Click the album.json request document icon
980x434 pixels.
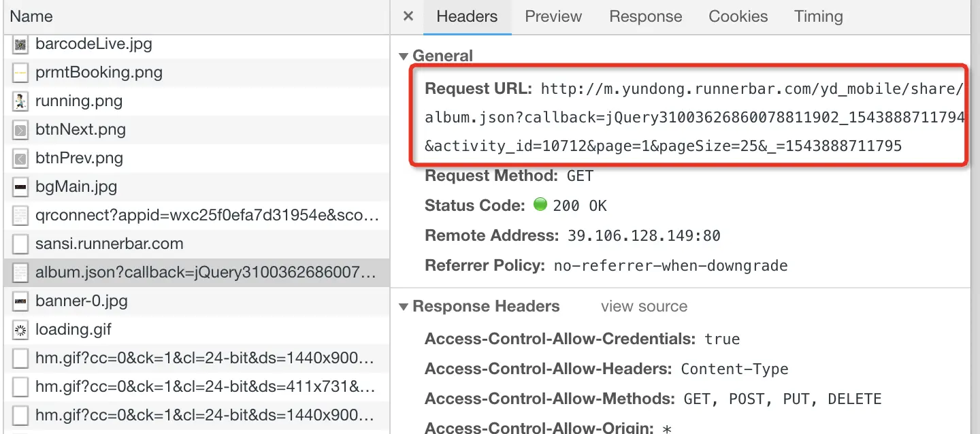tap(20, 273)
